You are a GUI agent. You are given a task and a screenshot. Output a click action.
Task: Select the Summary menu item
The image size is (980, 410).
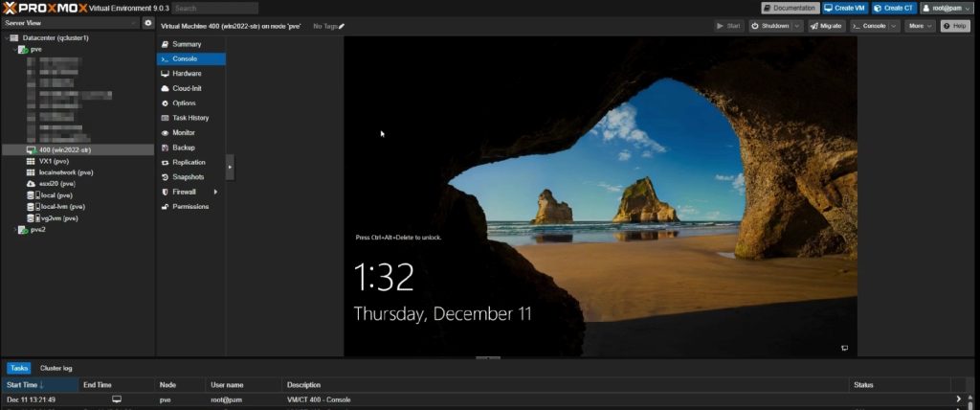(186, 44)
